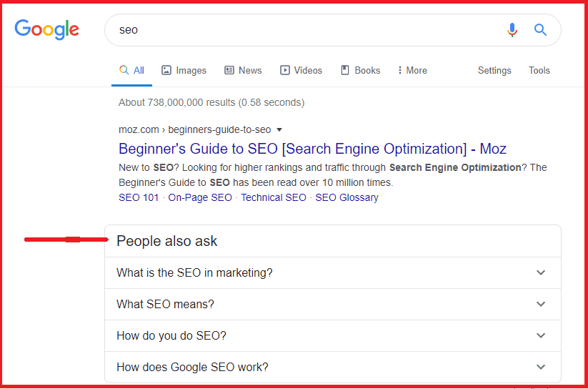
Task: Open dropdown arrow next to moz.com URL
Action: (x=279, y=130)
